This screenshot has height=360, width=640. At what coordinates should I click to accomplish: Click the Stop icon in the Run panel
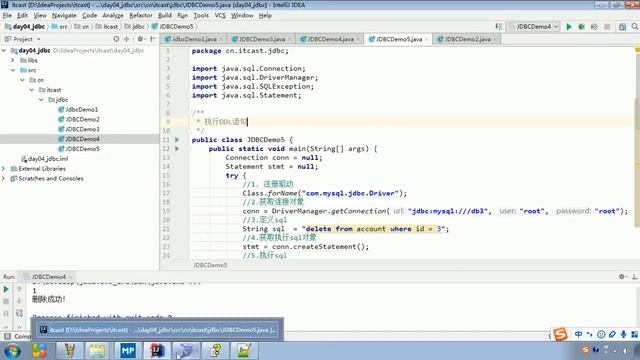point(6,301)
